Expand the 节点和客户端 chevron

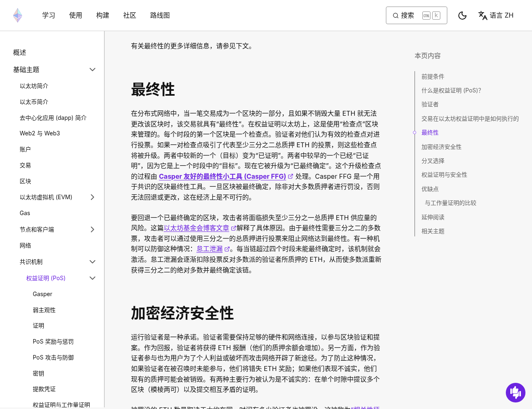tap(92, 229)
